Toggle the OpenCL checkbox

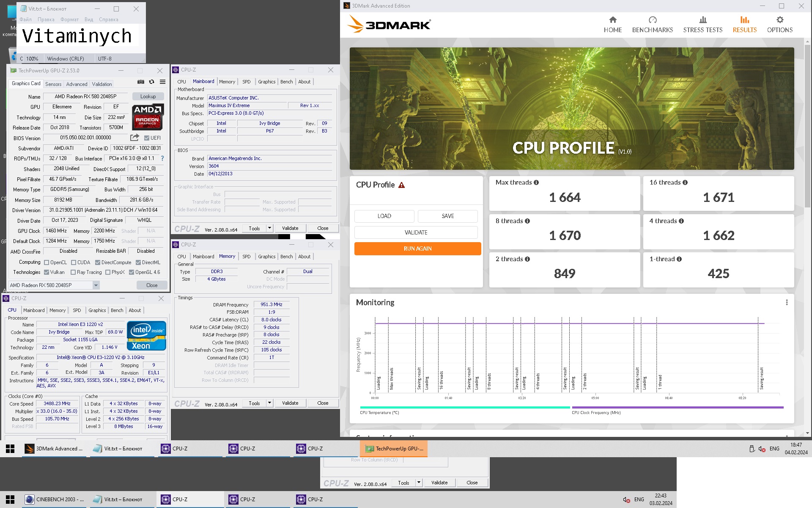pyautogui.click(x=47, y=262)
